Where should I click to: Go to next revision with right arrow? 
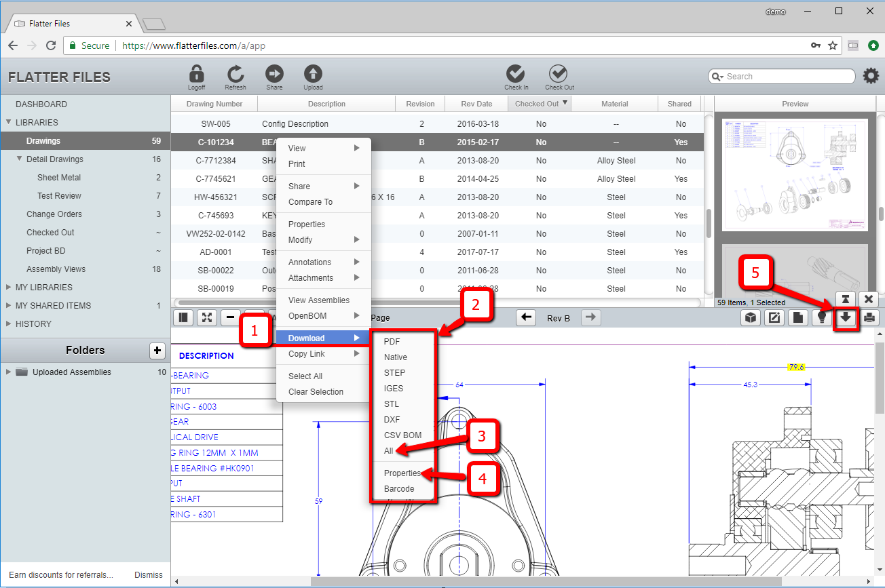pyautogui.click(x=591, y=317)
